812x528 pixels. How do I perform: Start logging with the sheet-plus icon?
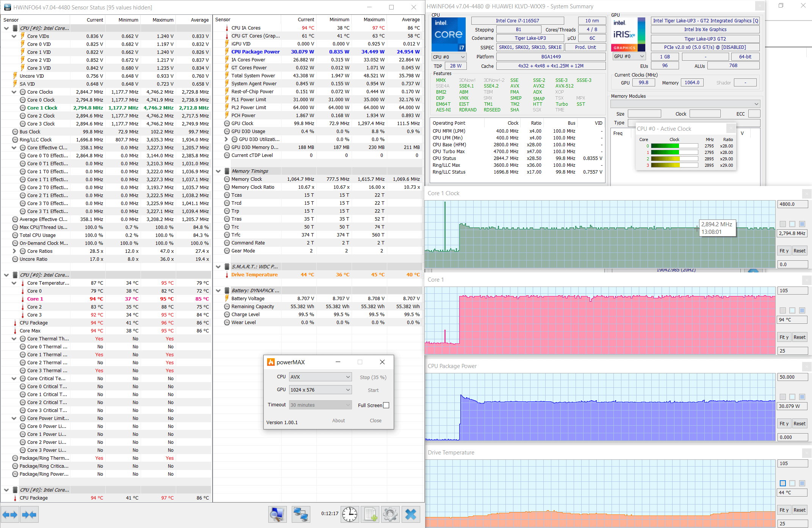pos(370,514)
